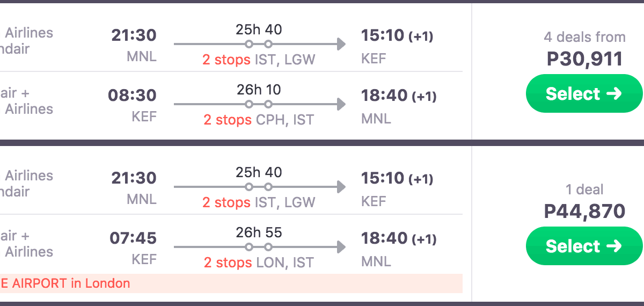Click first stop dot on 26h 55 flight
This screenshot has width=644, height=306.
click(249, 247)
